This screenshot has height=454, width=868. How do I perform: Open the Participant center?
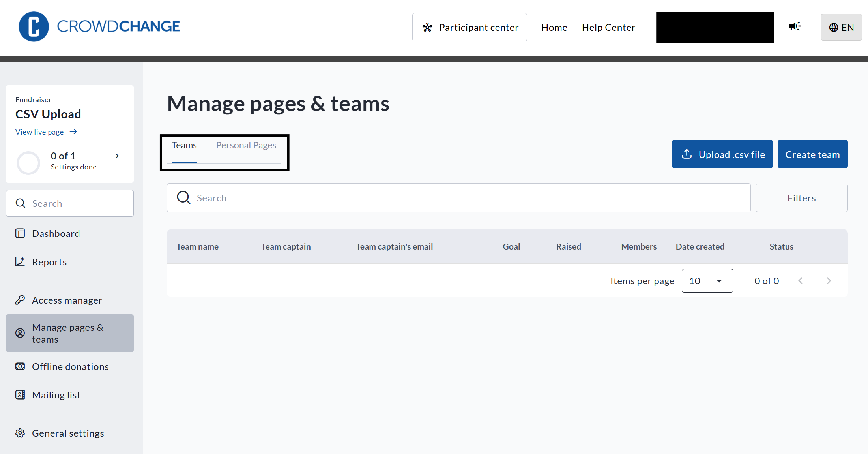(x=470, y=27)
